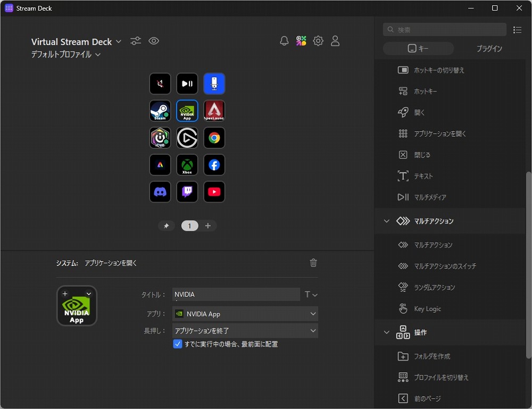Collapse the マルチアクション category

click(386, 221)
